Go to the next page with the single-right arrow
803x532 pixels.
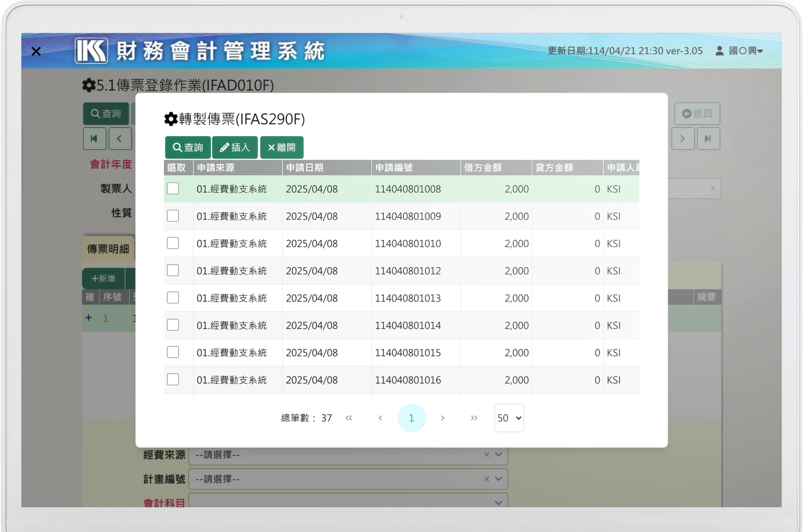443,418
